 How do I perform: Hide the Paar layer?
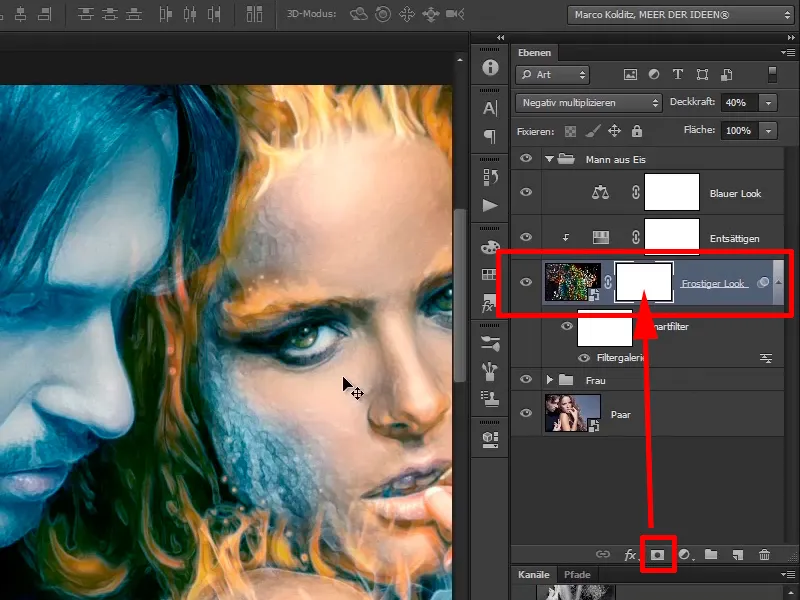click(x=526, y=413)
